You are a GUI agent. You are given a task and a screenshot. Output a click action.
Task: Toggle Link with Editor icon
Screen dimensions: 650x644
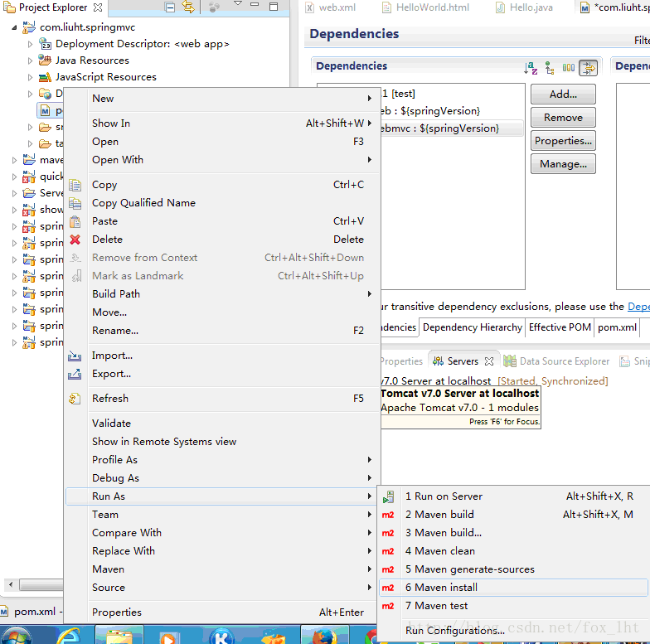click(x=188, y=7)
